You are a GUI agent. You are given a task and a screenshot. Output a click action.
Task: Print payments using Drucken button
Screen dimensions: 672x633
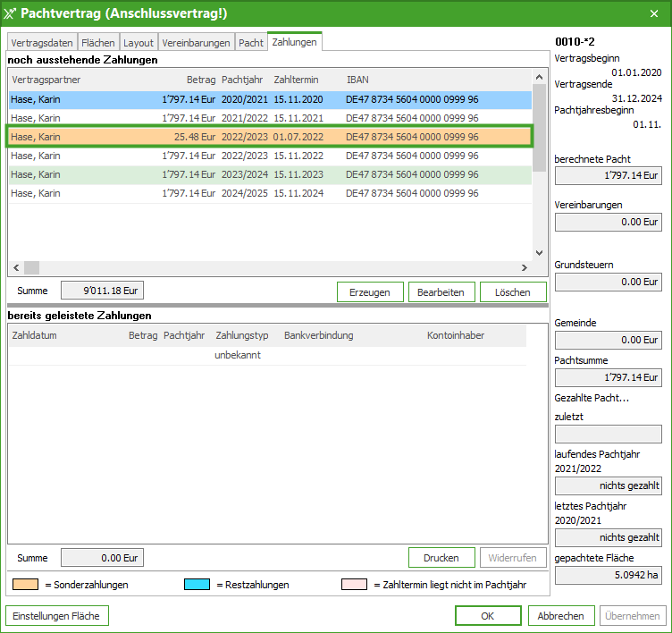coord(441,558)
